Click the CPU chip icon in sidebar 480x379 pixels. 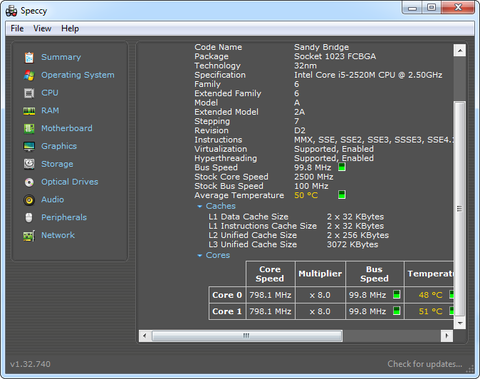tap(29, 93)
